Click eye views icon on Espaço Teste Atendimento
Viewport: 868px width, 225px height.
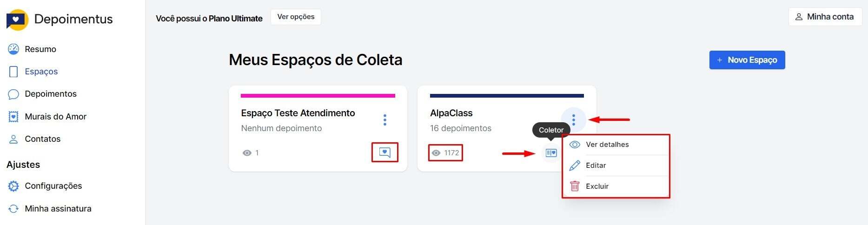247,153
